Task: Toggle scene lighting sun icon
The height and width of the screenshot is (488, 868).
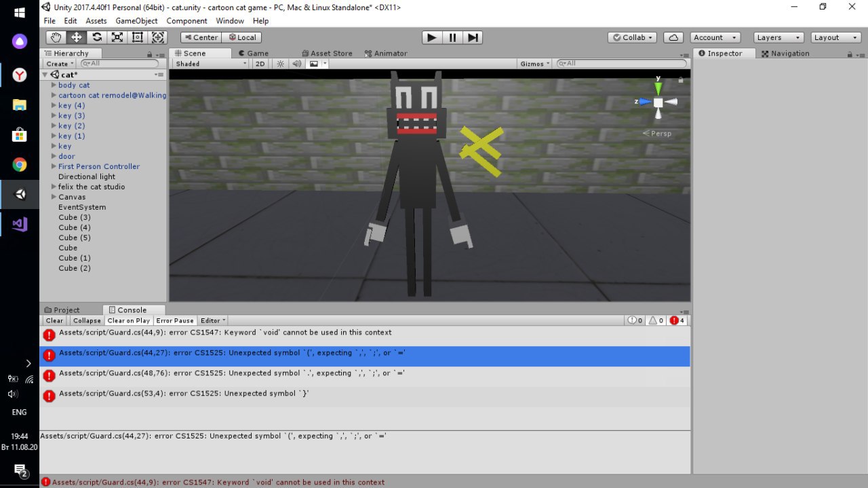Action: click(x=281, y=64)
